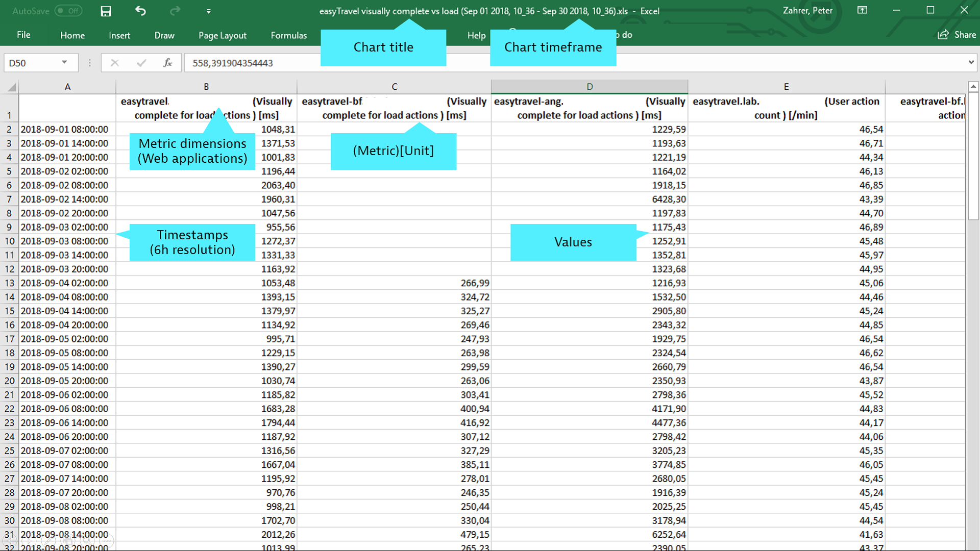Click timestamp 2018-09-04 02:00:00
The height and width of the screenshot is (551, 980).
(x=67, y=283)
